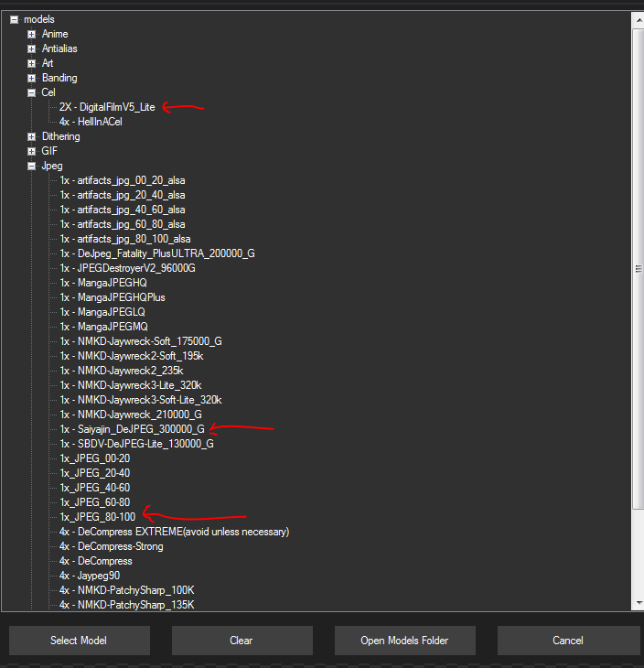Choose the 1x_JPEG_00-20 model
Screen dimensions: 644x668
pos(94,458)
